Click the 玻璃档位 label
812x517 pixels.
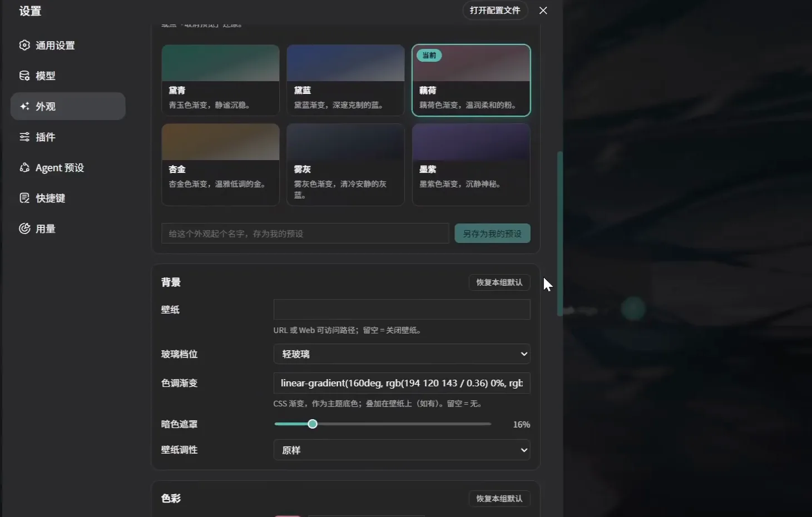[179, 354]
